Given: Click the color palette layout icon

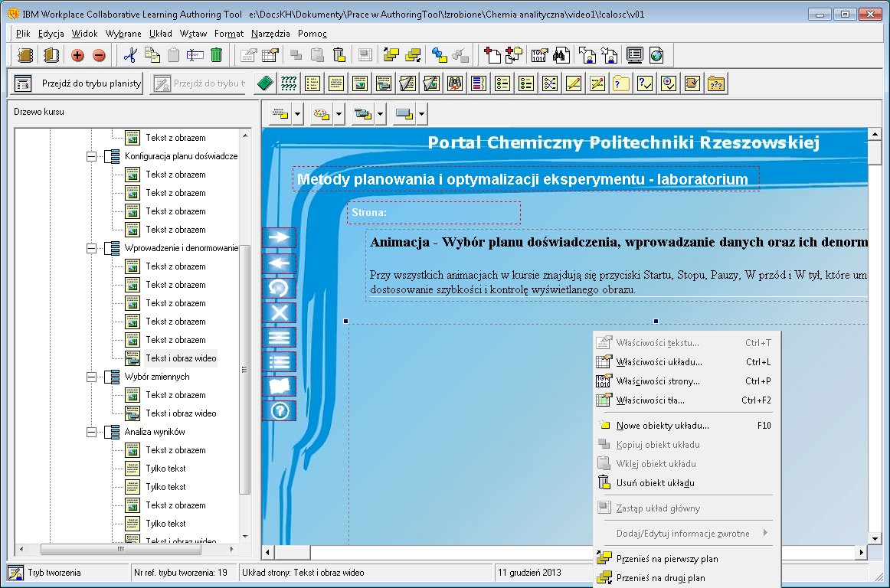Looking at the screenshot, I should (x=321, y=114).
